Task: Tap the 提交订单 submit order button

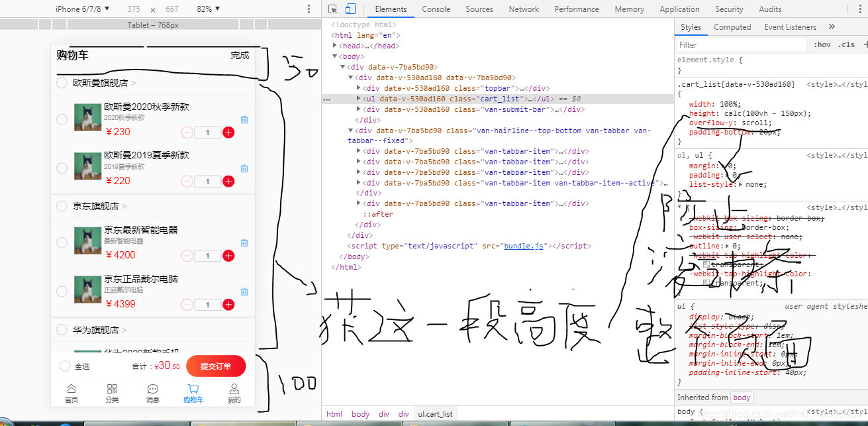Action: [216, 366]
